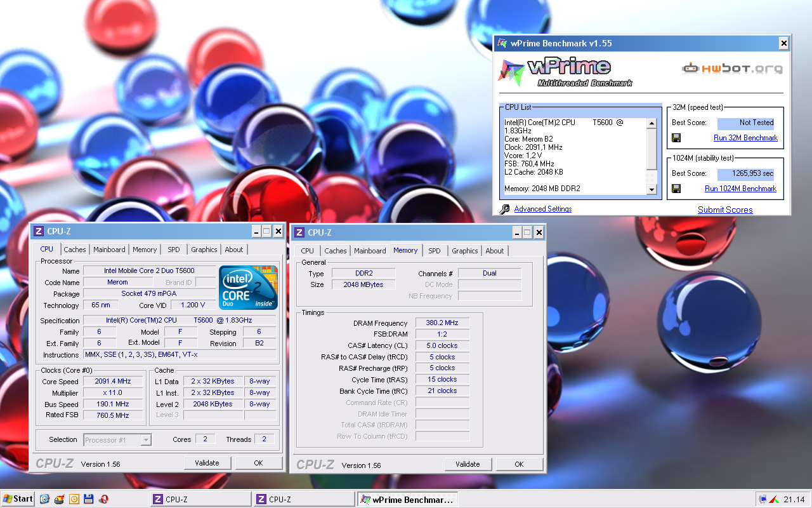Switch to Caches tab in CPU-Z memory window
The height and width of the screenshot is (508, 812).
[336, 251]
